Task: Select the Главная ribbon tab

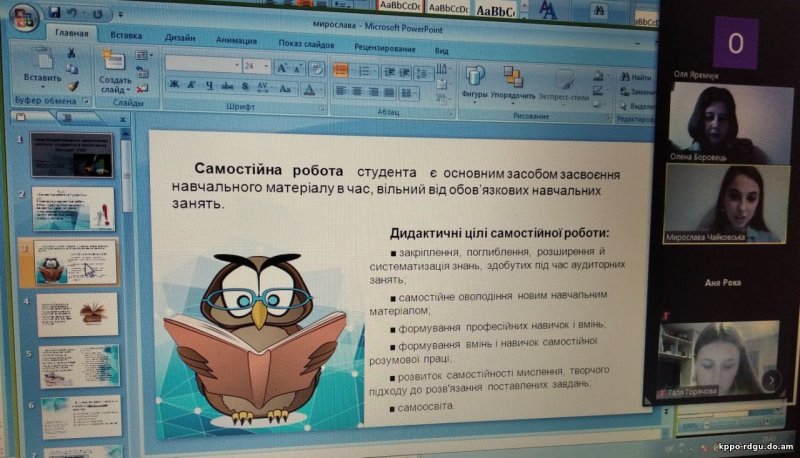Action: pyautogui.click(x=71, y=33)
